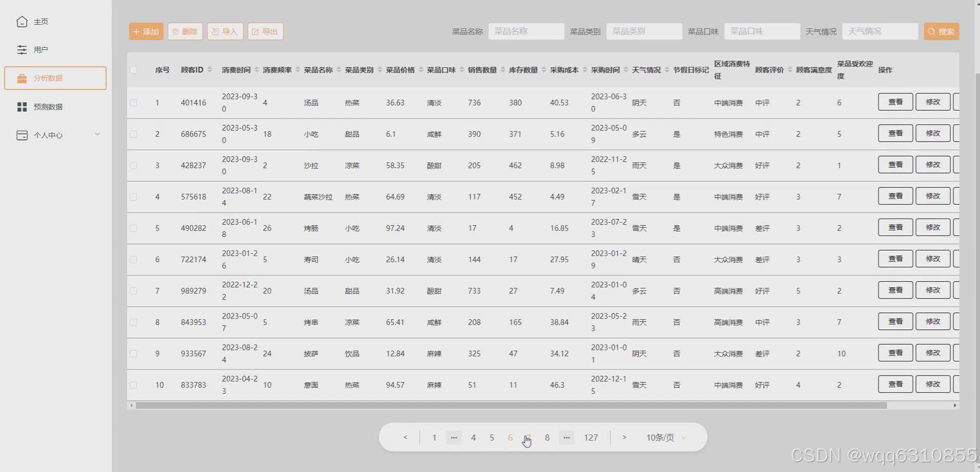980x472 pixels.
Task: Open 用户 in the sidebar
Action: [x=55, y=50]
